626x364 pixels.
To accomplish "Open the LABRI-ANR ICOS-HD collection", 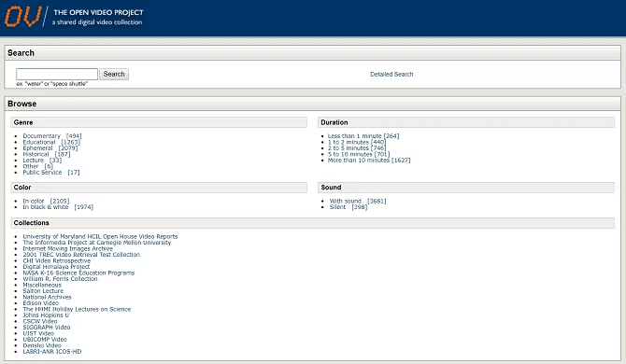I will tap(52, 351).
